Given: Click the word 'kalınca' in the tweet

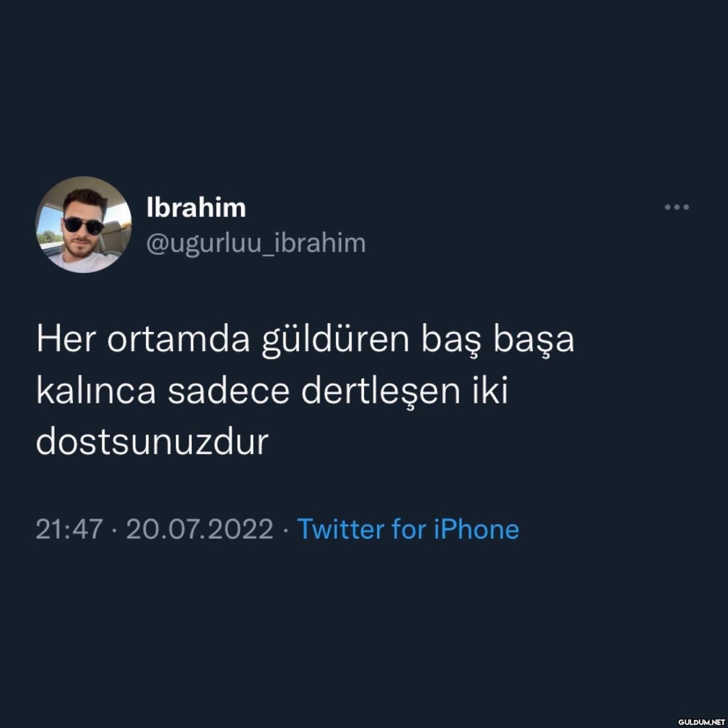Looking at the screenshot, I should (x=96, y=391).
